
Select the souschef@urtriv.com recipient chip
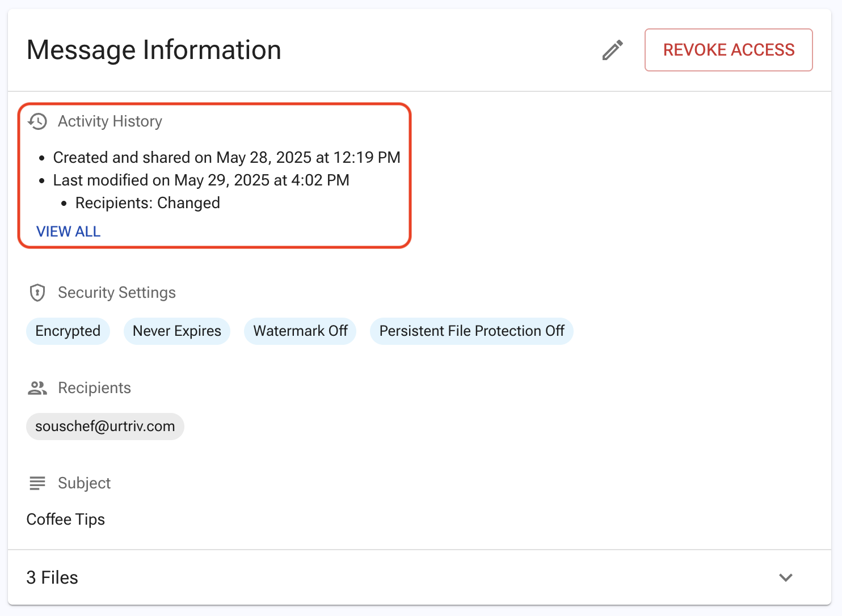click(105, 427)
